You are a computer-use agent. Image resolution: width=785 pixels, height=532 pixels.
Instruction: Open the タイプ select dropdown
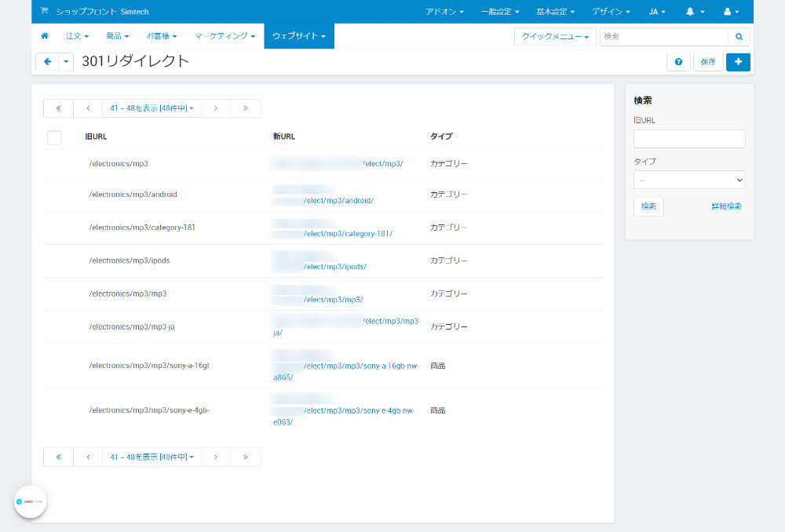pyautogui.click(x=689, y=180)
